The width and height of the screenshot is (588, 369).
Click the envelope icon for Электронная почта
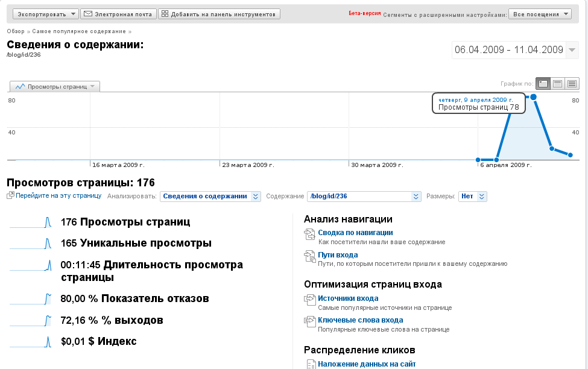(x=87, y=14)
